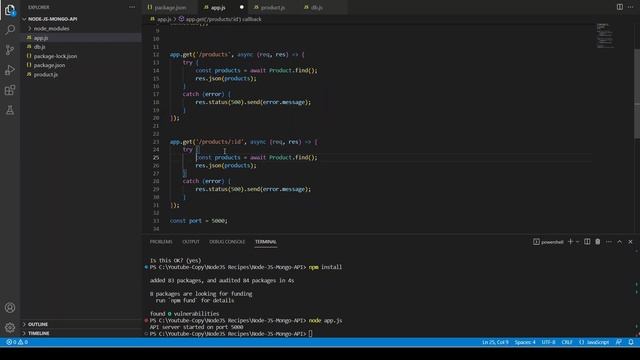
Task: Open the Problems panel tab
Action: point(161,242)
